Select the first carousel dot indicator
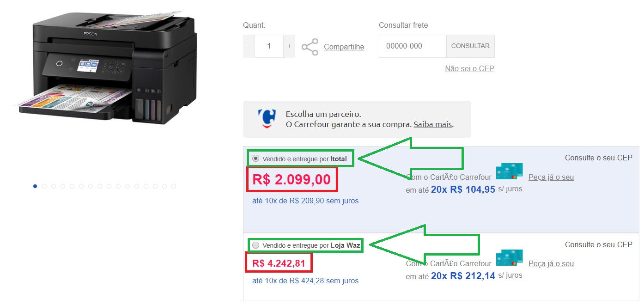 click(35, 186)
